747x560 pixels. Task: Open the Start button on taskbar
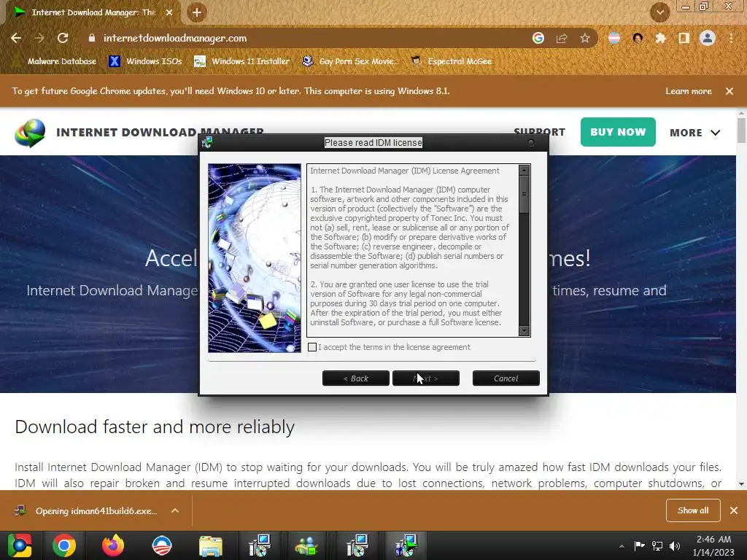(20, 545)
